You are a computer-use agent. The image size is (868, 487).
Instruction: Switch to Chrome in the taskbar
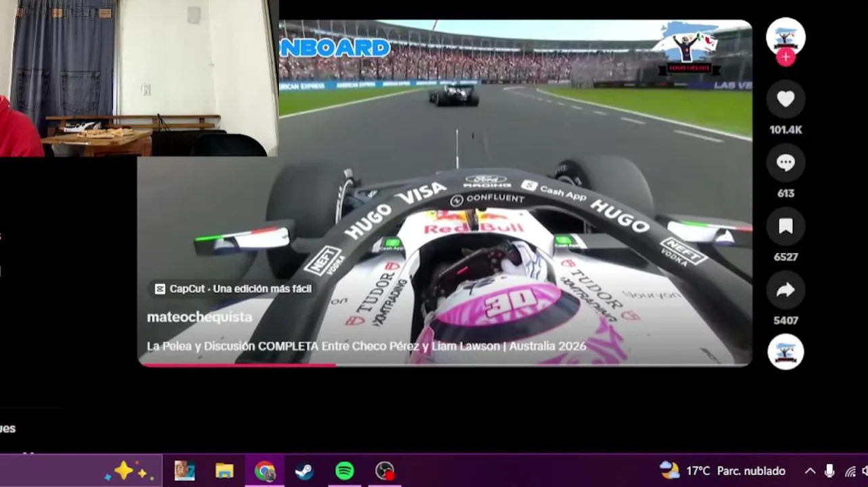[264, 471]
